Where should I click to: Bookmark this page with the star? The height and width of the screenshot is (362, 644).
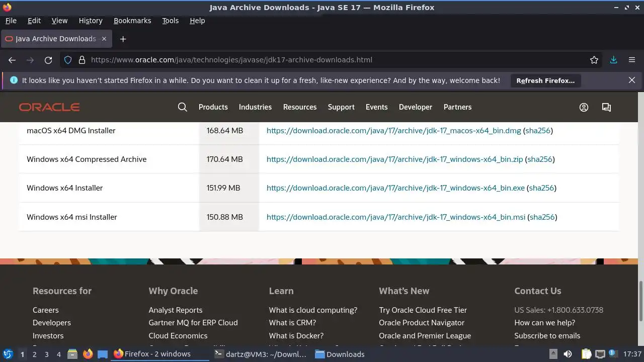click(x=594, y=60)
